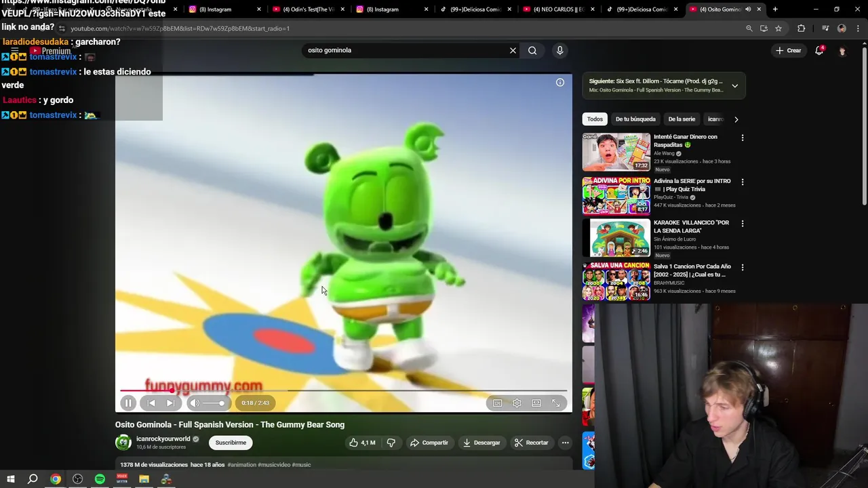Select the Todos filter chip

(595, 119)
